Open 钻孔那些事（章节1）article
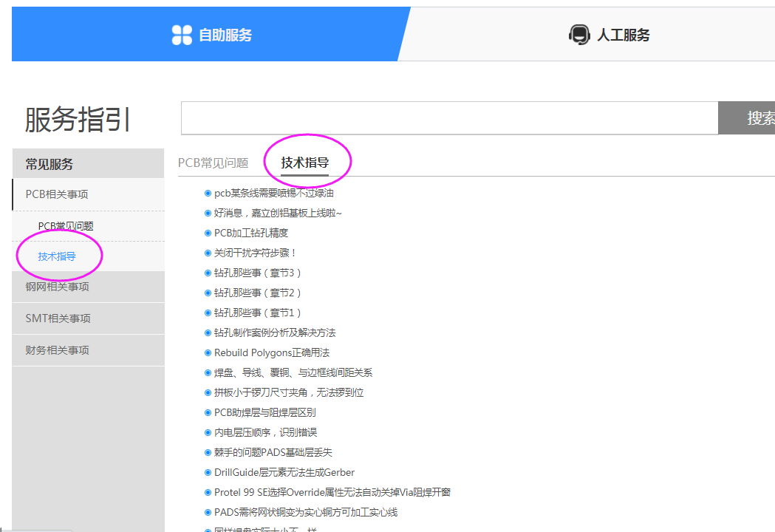 tap(257, 313)
